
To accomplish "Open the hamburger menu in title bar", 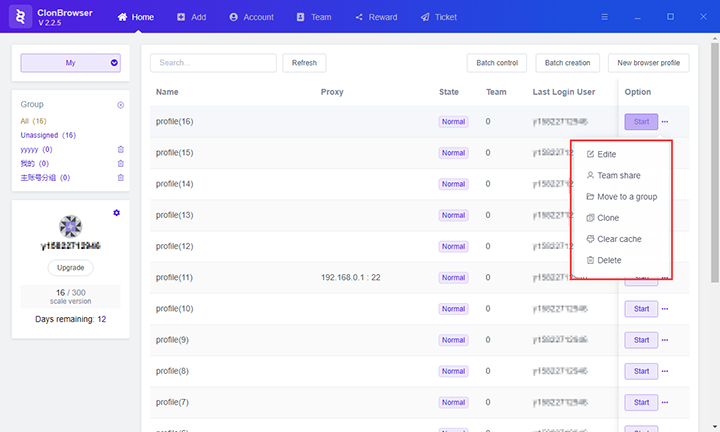I will (x=603, y=17).
